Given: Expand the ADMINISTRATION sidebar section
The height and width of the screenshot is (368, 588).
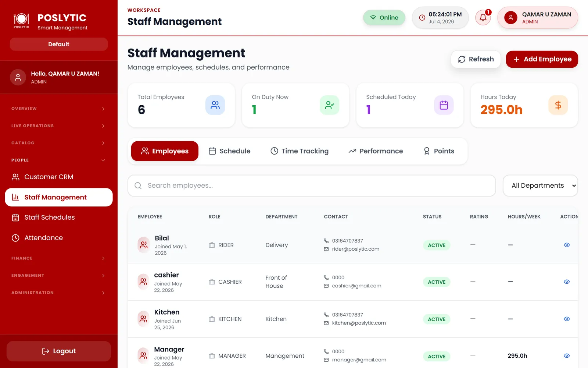Looking at the screenshot, I should coord(59,293).
